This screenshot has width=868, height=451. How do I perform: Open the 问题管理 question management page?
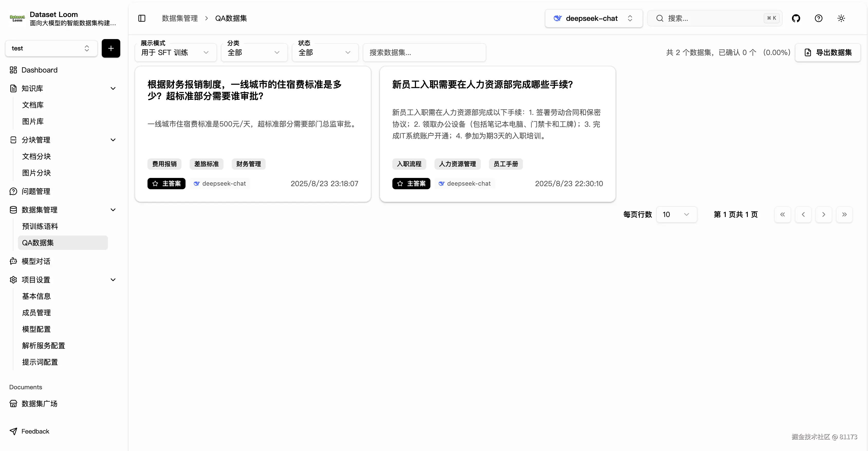click(x=36, y=191)
